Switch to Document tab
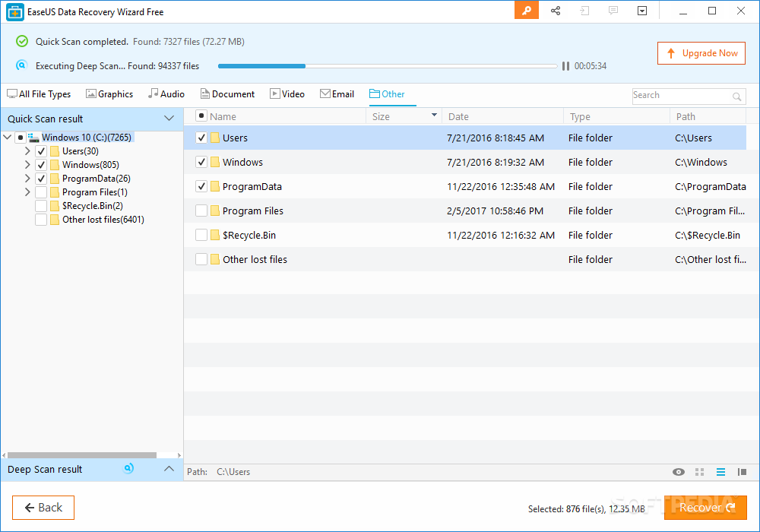This screenshot has width=760, height=532. pyautogui.click(x=227, y=94)
